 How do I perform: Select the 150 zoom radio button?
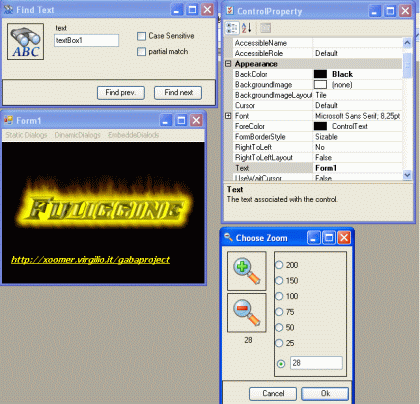point(279,281)
